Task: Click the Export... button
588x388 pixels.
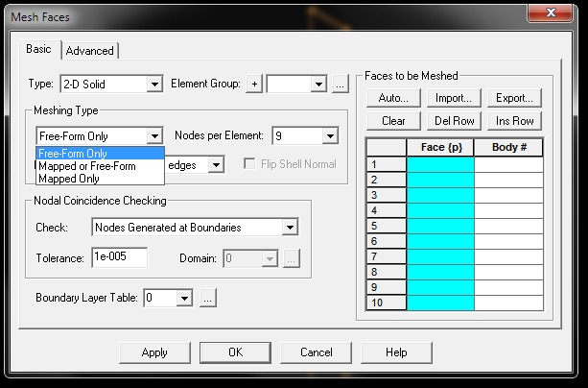Action: point(514,98)
